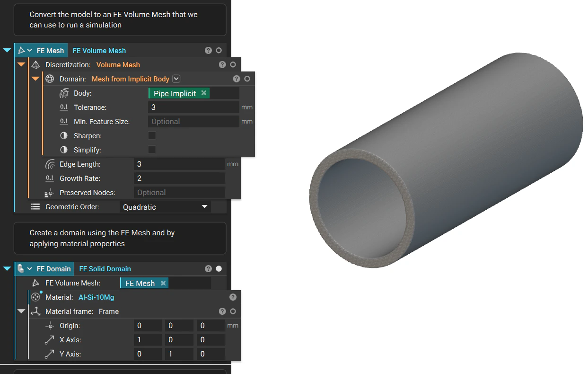Viewport: 588px width, 374px height.
Task: Click the Tolerance value input field
Action: 194,107
